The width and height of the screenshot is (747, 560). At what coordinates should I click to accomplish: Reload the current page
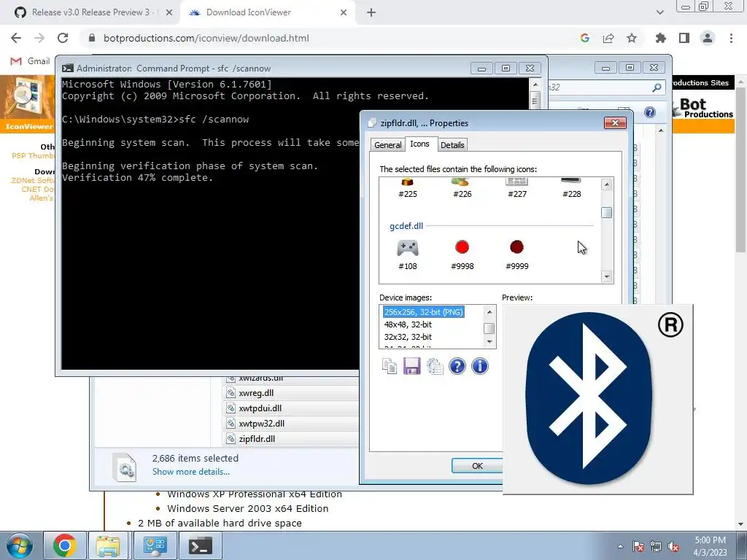(63, 38)
